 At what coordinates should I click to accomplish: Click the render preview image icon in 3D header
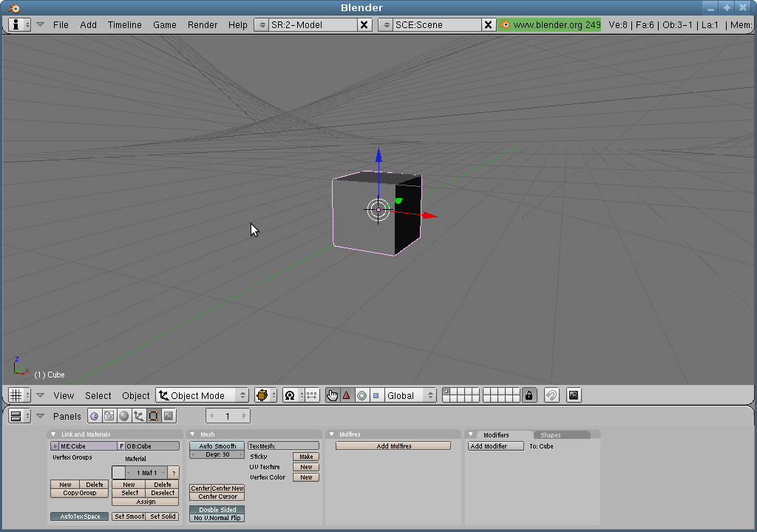coord(573,395)
